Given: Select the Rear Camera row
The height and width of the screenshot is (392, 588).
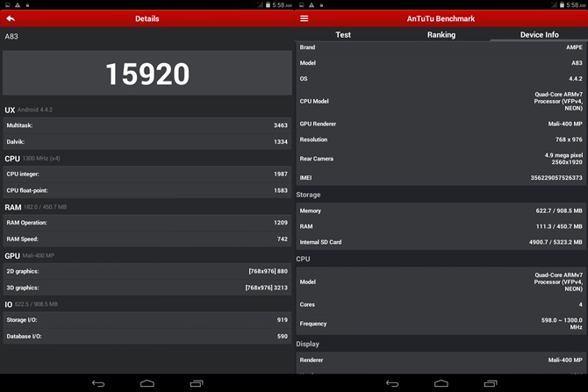Looking at the screenshot, I should point(441,159).
